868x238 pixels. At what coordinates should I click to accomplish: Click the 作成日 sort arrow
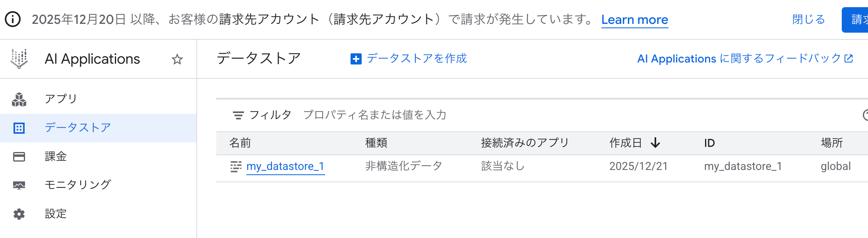pos(656,143)
